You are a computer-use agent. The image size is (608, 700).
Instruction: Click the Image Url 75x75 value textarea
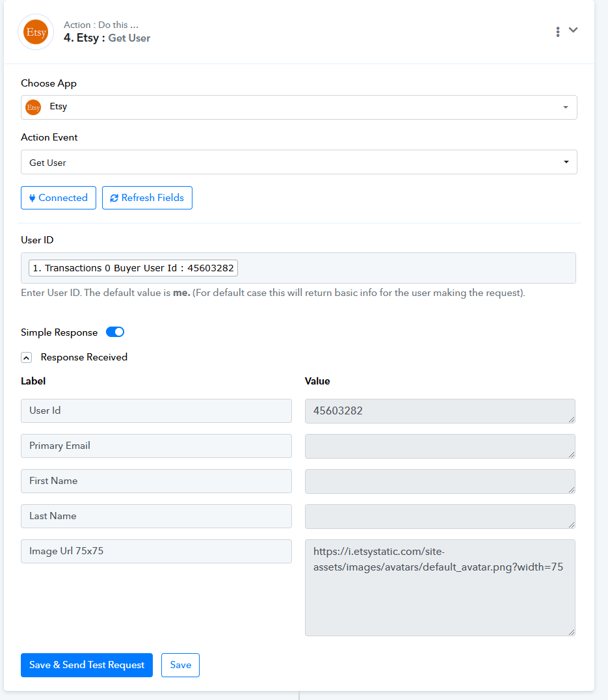(440, 587)
